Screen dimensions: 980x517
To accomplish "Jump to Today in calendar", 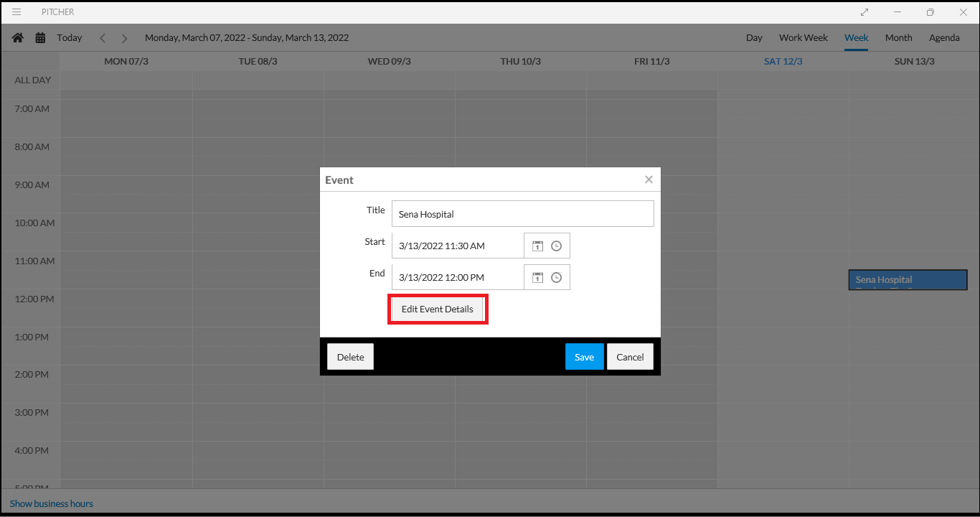I will [x=70, y=38].
